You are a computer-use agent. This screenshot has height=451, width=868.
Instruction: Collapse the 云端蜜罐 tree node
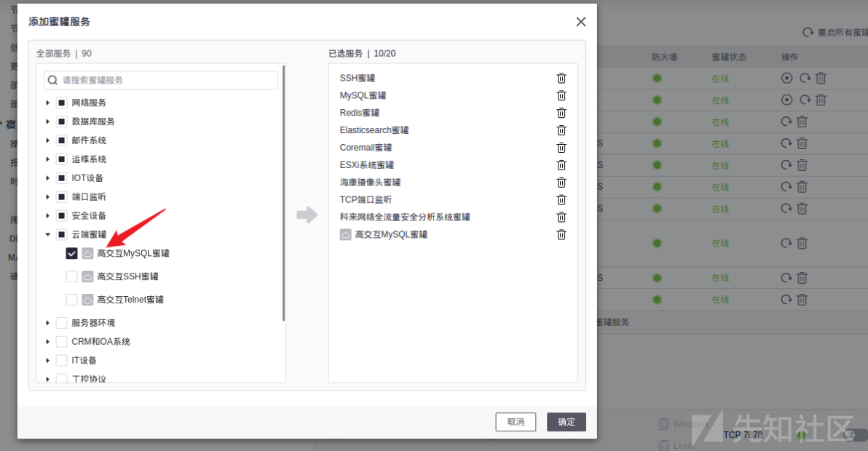tap(47, 234)
